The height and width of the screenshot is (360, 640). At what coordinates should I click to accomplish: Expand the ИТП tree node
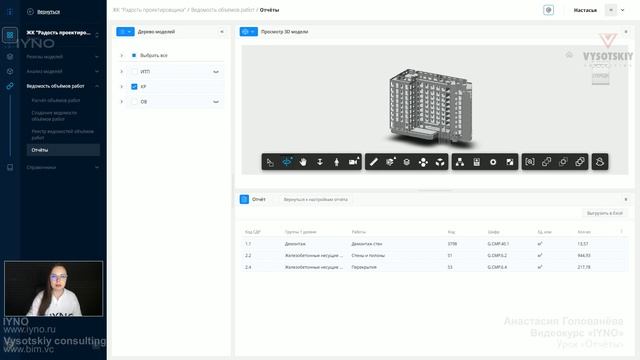[x=121, y=71]
